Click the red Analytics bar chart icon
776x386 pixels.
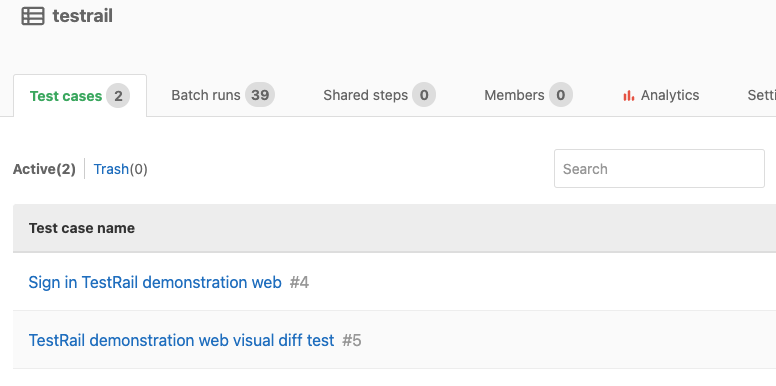[629, 96]
